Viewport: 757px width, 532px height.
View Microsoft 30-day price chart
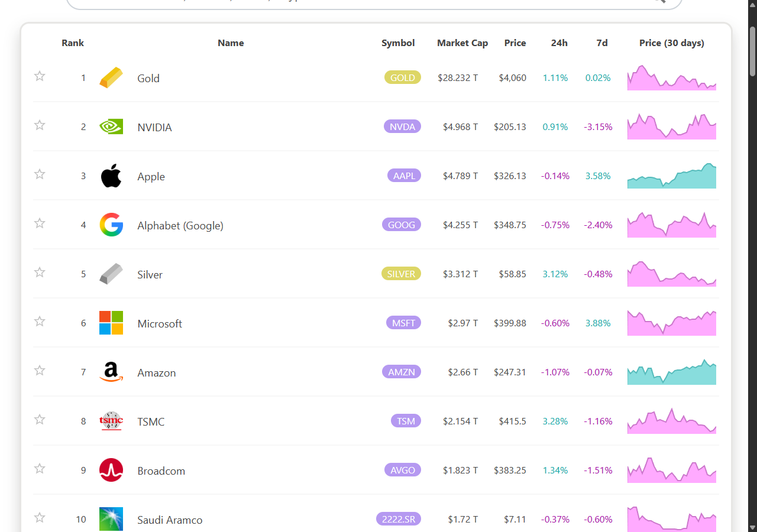coord(672,323)
